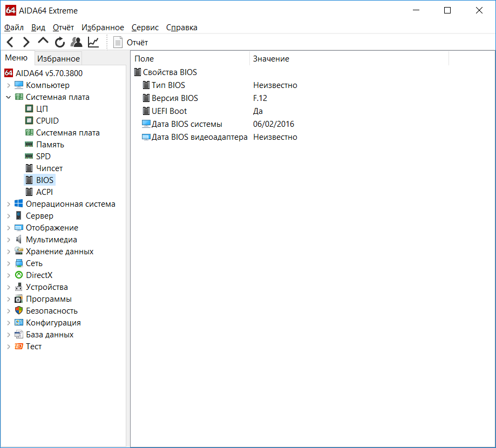The height and width of the screenshot is (448, 496).
Task: Select the Тип BIOS row
Action: pyautogui.click(x=168, y=85)
